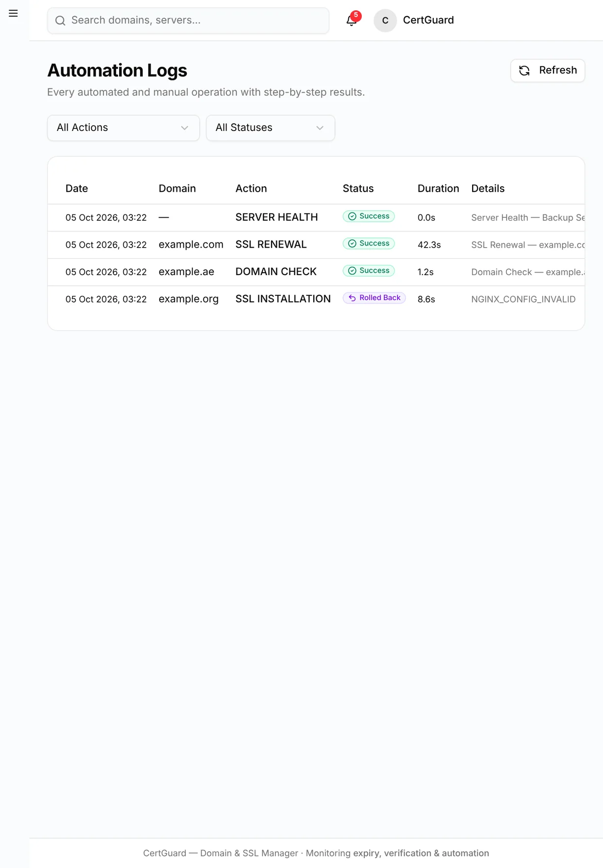
Task: Click the SSL Renewal — example.com details text
Action: (528, 245)
